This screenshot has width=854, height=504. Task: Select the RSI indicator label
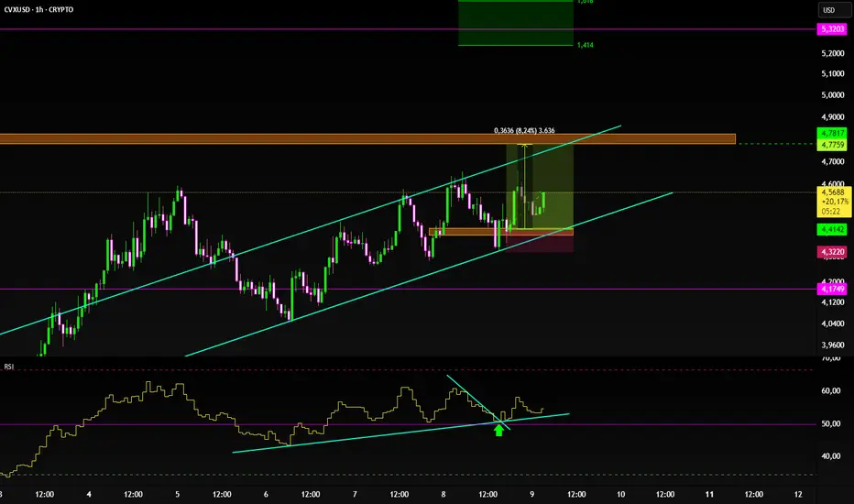pos(9,367)
